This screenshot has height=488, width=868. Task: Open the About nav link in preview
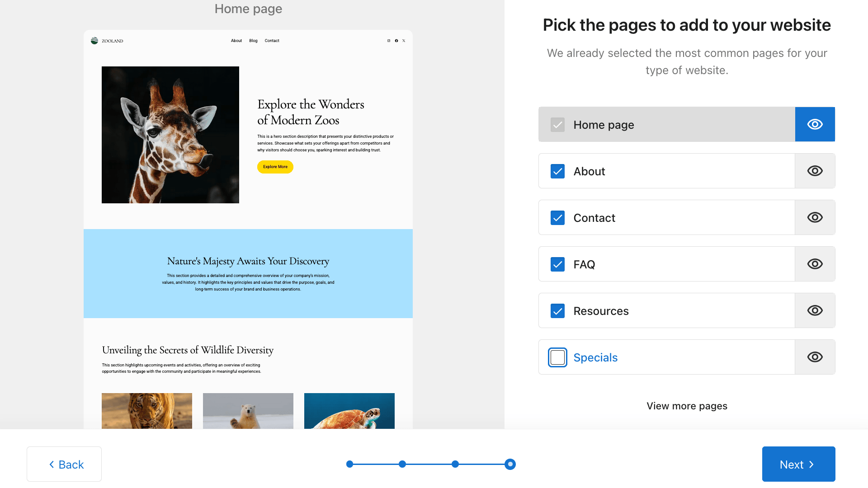(236, 41)
